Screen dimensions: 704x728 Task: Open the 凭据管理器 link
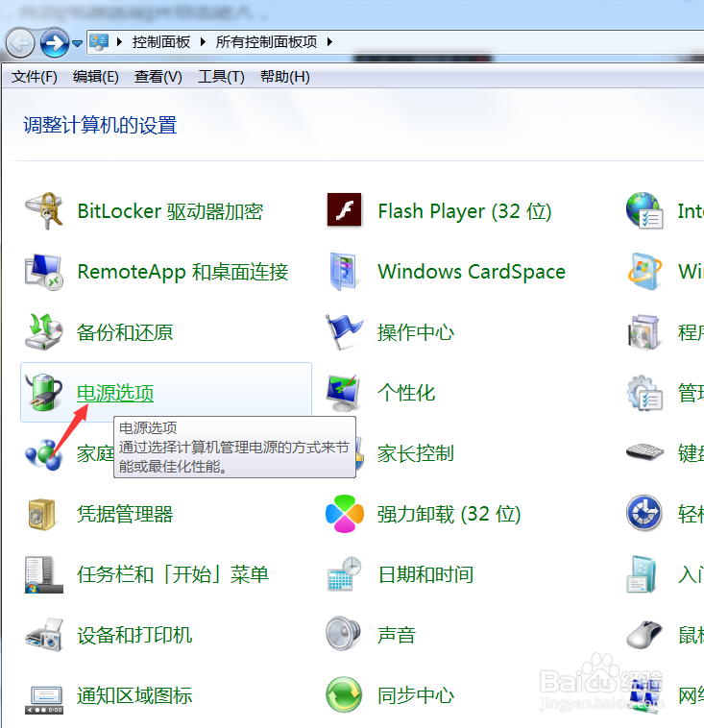pos(125,514)
